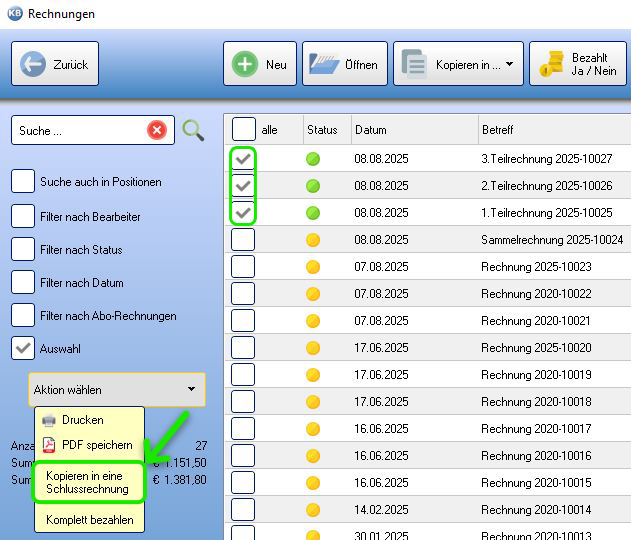Open selected invoice with Öffnen
The height and width of the screenshot is (540, 631).
[x=344, y=64]
